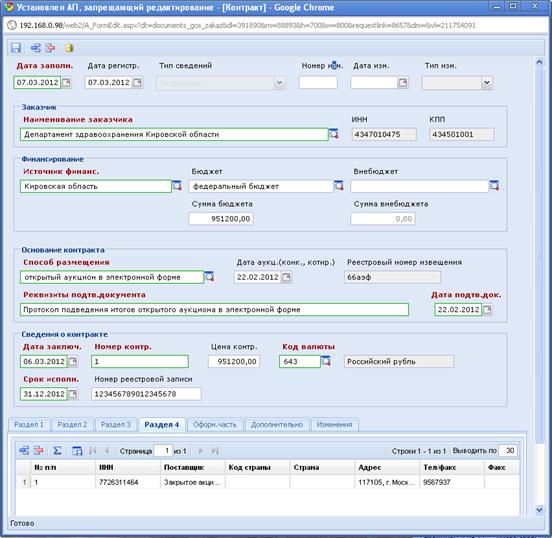Open lookup icon beside Бюджет field
Screen dimensions: 552x538
click(x=339, y=186)
